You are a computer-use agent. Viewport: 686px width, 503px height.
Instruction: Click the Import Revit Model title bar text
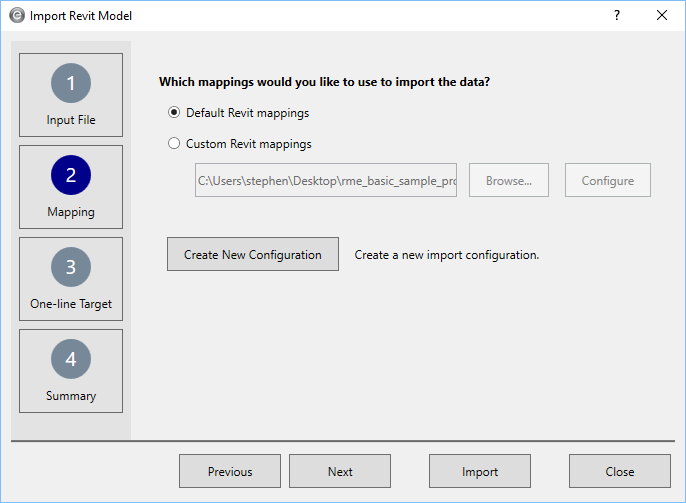click(81, 16)
